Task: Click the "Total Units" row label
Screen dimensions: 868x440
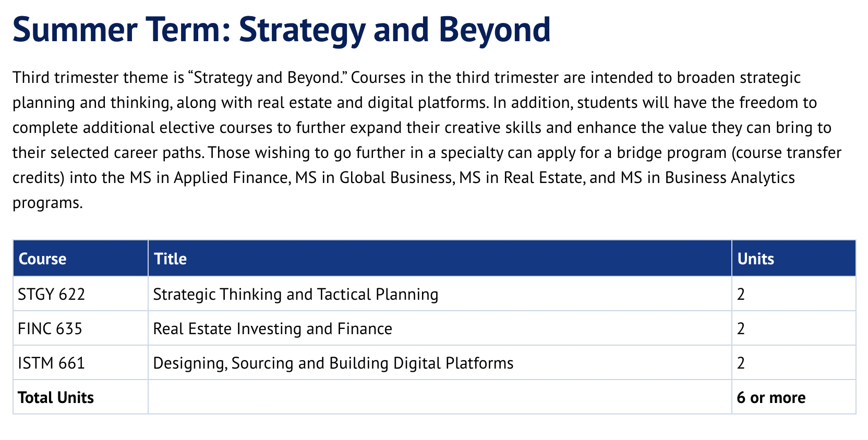Action: tap(56, 397)
